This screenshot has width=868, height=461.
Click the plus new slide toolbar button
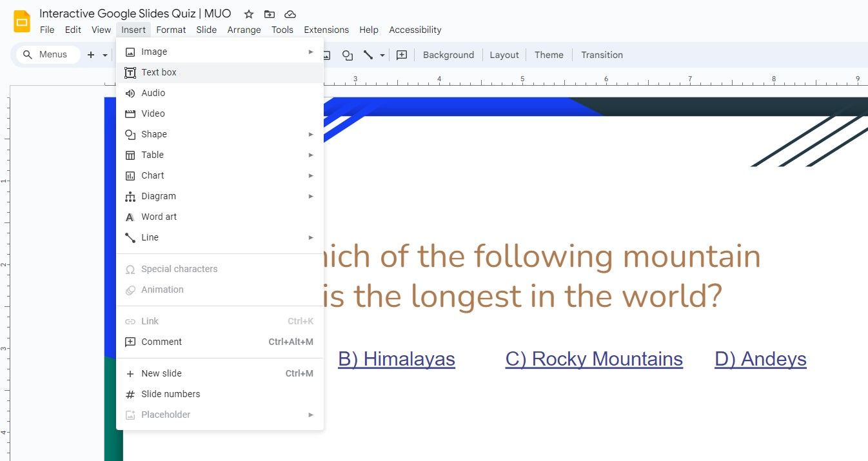(x=91, y=55)
